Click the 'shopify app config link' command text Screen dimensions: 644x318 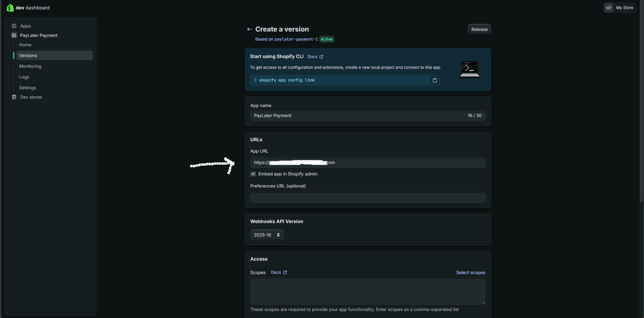point(287,80)
